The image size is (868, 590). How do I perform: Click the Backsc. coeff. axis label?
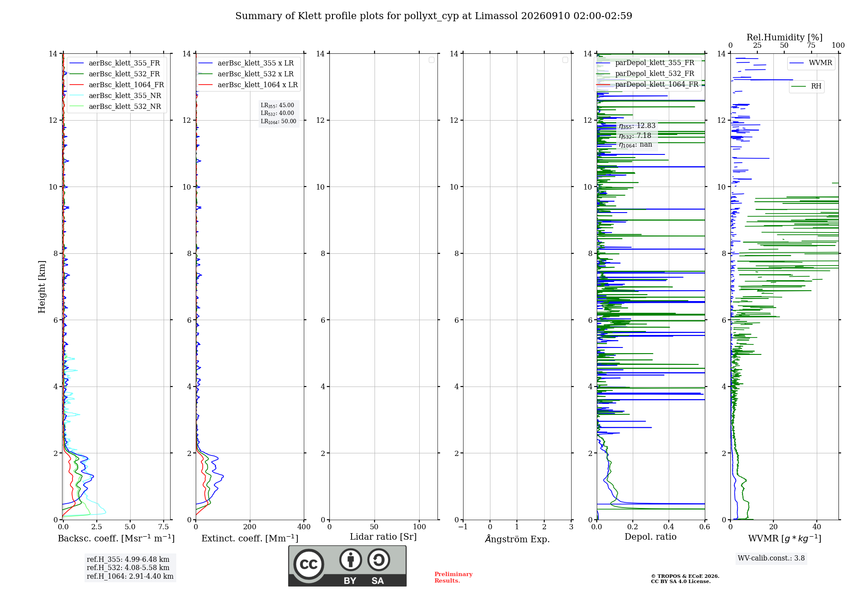click(x=116, y=538)
